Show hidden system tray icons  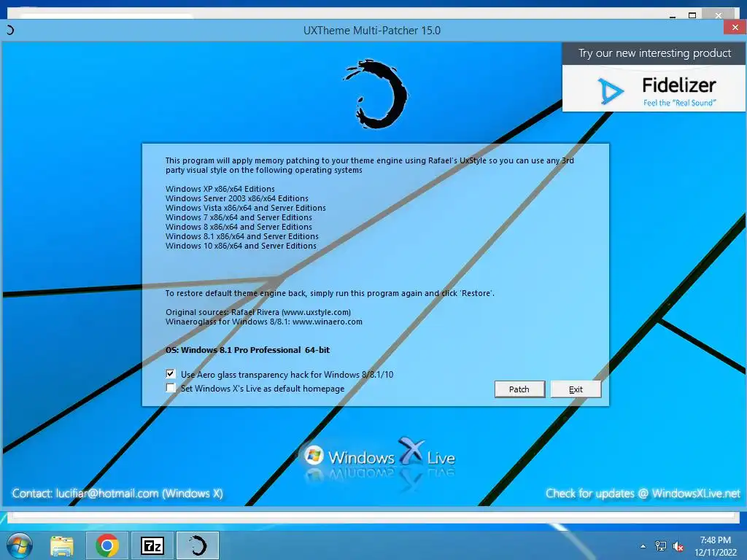click(x=643, y=546)
